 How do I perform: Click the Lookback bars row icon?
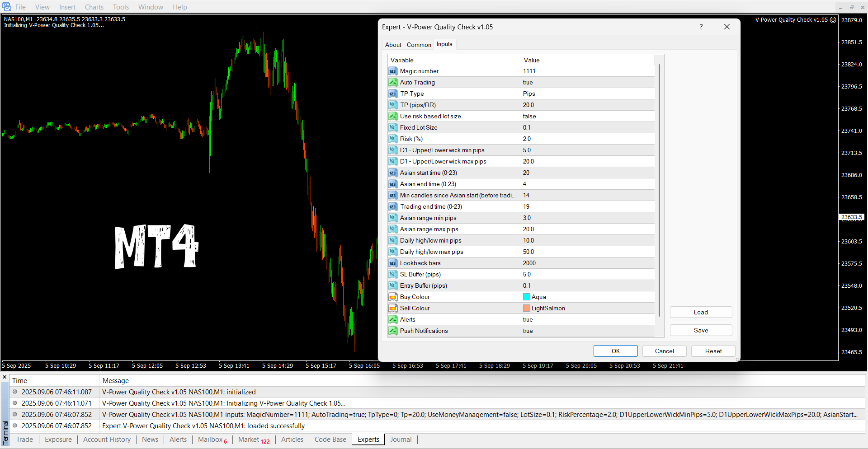point(393,263)
